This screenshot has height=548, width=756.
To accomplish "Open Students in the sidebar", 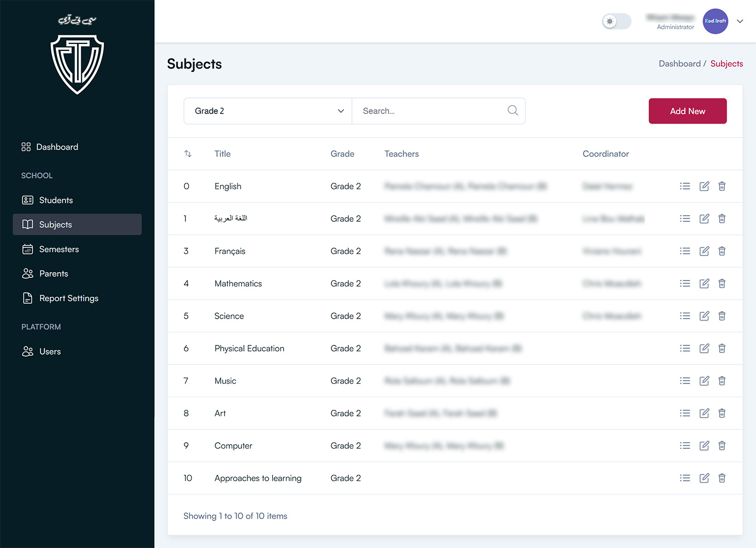I will [56, 200].
